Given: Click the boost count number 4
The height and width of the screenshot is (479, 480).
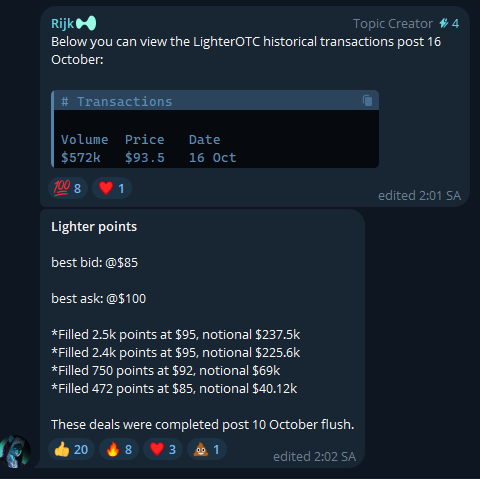Looking at the screenshot, I should [x=455, y=24].
